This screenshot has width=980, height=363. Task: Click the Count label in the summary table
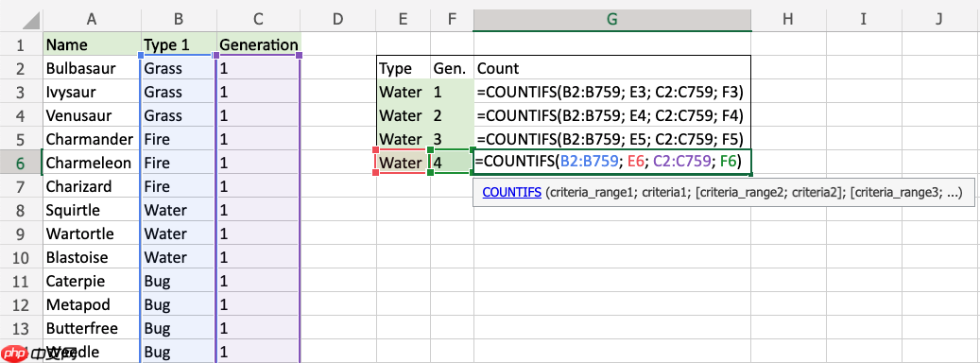[611, 68]
